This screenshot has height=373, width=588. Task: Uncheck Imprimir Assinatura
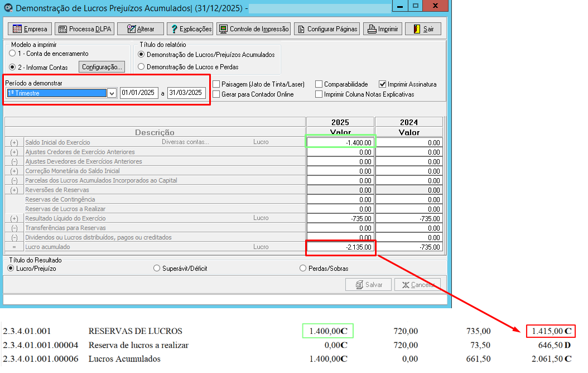[x=383, y=84]
